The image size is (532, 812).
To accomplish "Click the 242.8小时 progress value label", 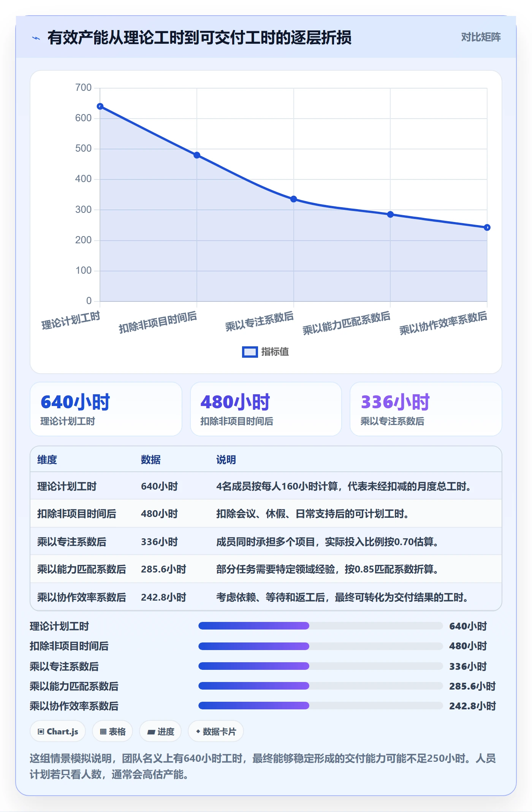I will pyautogui.click(x=472, y=706).
